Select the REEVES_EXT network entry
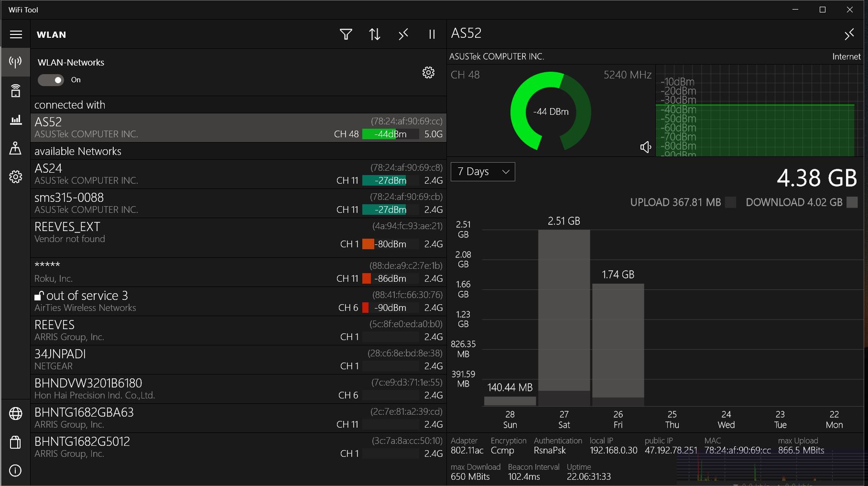The width and height of the screenshot is (868, 486). (x=238, y=238)
